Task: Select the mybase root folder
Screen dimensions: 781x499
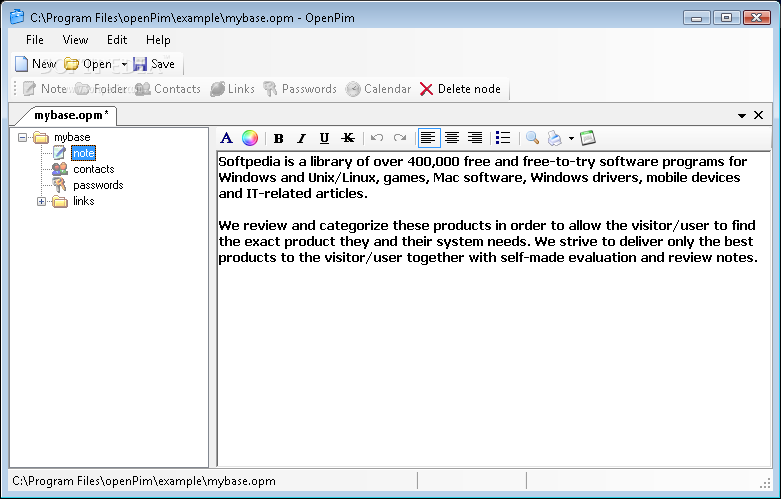Action: pos(72,137)
